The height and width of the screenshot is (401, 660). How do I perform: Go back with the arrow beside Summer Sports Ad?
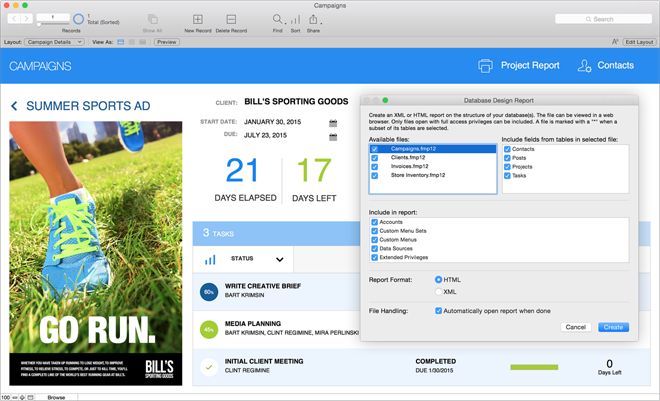[14, 106]
